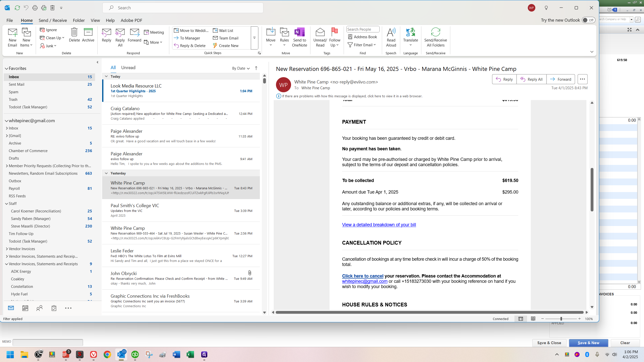The image size is (644, 362).
Task: Open the Filter Email dropdown
Action: pyautogui.click(x=362, y=45)
